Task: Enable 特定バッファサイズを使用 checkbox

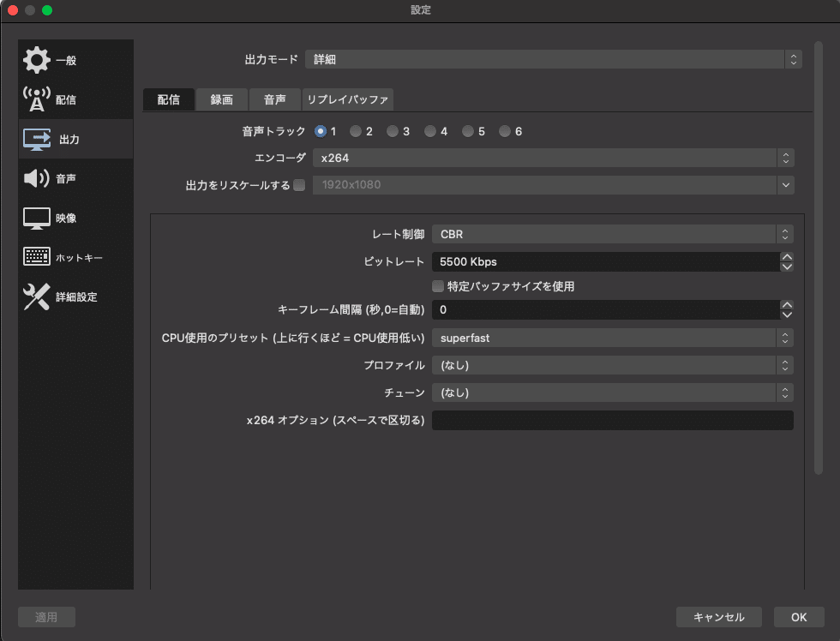Action: click(438, 286)
